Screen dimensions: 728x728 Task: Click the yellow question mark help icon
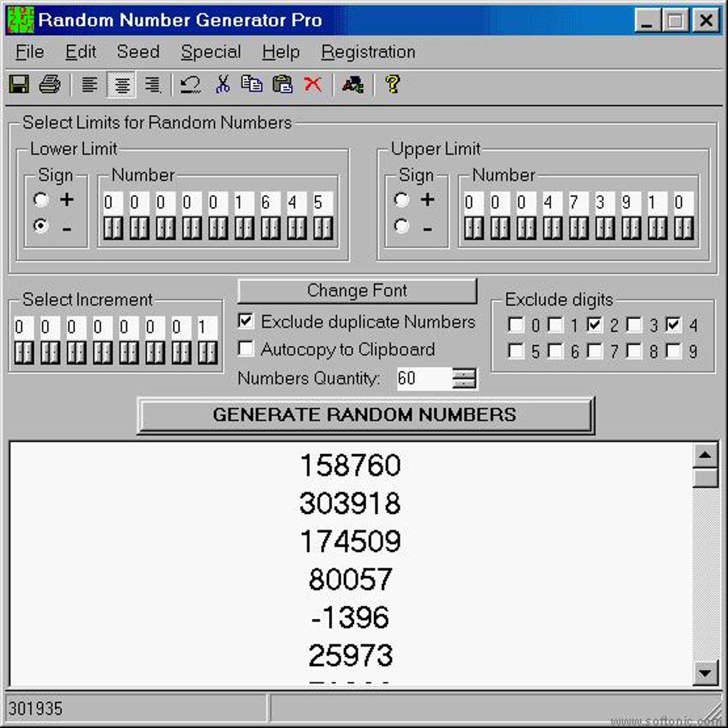tap(393, 84)
